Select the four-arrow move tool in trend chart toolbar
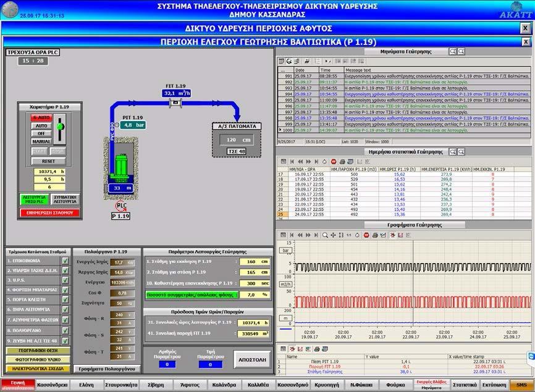Screen dimensions: 535x392 (x=333, y=235)
